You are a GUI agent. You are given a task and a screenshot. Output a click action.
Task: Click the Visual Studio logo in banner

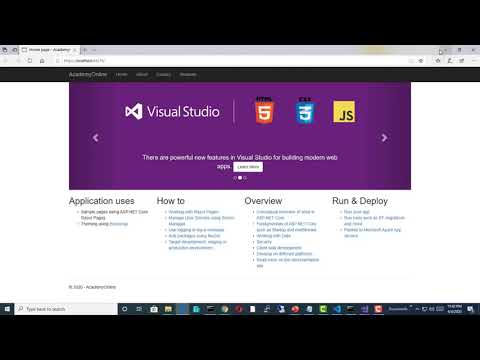pos(172,111)
